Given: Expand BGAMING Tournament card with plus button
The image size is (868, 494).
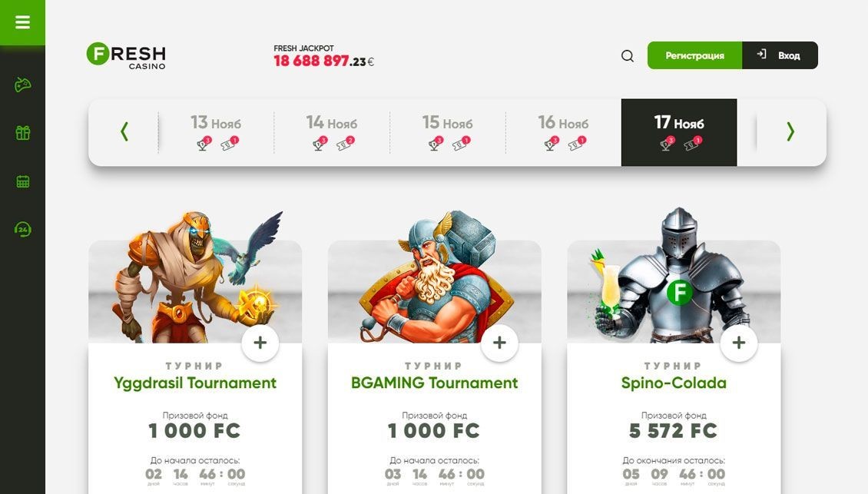Looking at the screenshot, I should (499, 343).
